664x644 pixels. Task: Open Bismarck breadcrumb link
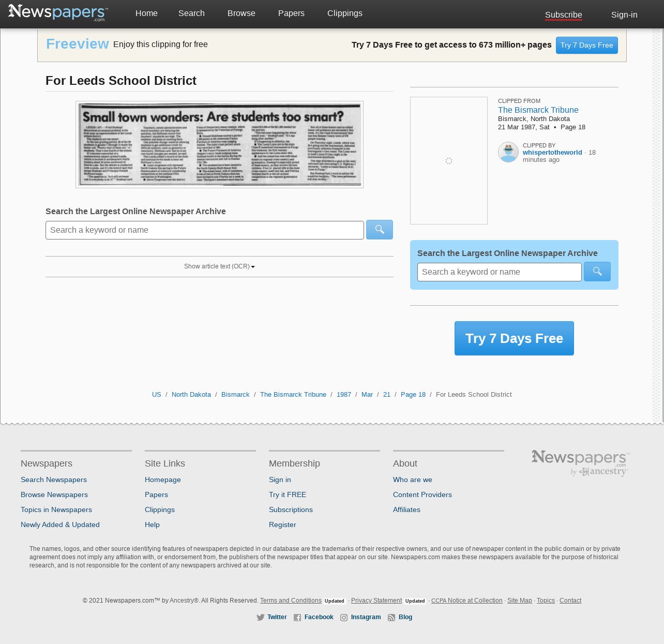[235, 395]
